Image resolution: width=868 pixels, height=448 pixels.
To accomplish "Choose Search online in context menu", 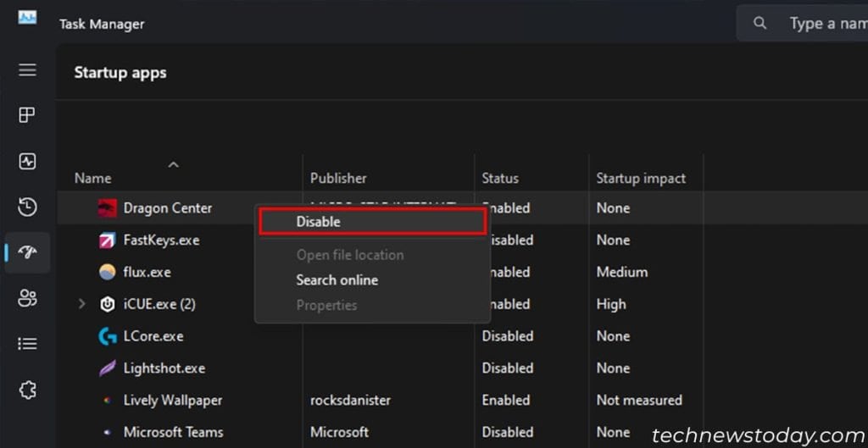I will tap(337, 279).
